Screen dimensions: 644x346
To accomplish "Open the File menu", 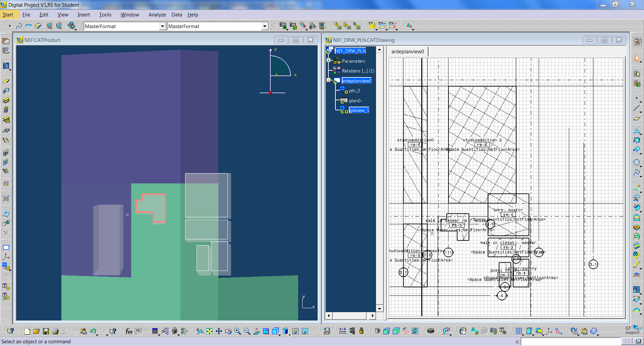I will pyautogui.click(x=26, y=15).
